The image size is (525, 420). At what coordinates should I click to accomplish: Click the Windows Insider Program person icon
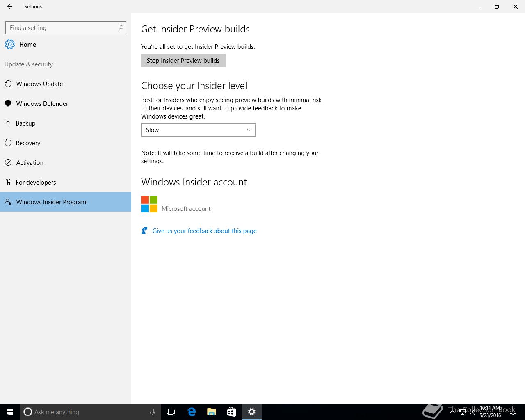(x=8, y=202)
